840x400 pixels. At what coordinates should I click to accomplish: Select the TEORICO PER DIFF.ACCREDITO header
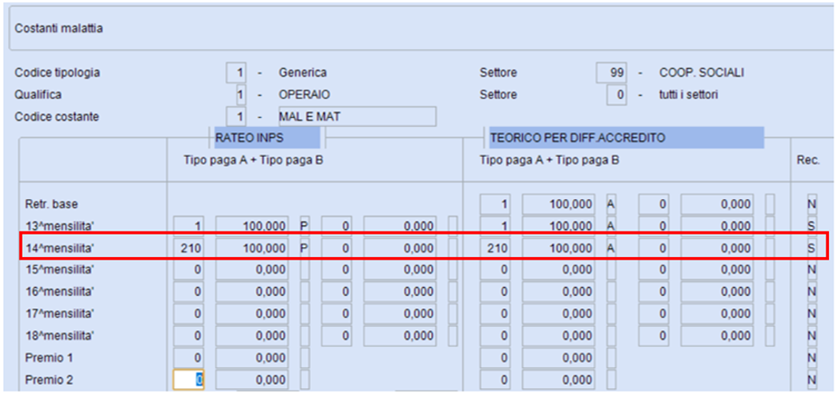pyautogui.click(x=626, y=138)
